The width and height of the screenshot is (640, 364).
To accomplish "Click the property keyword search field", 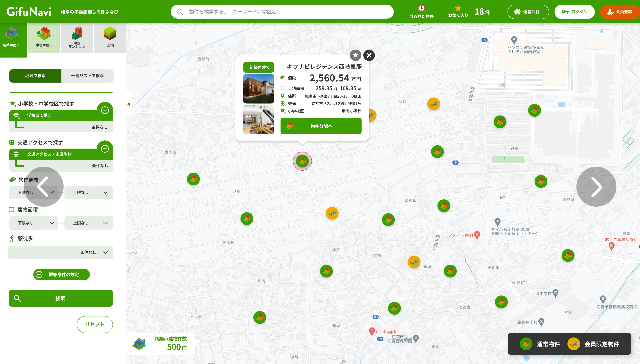I will [282, 12].
